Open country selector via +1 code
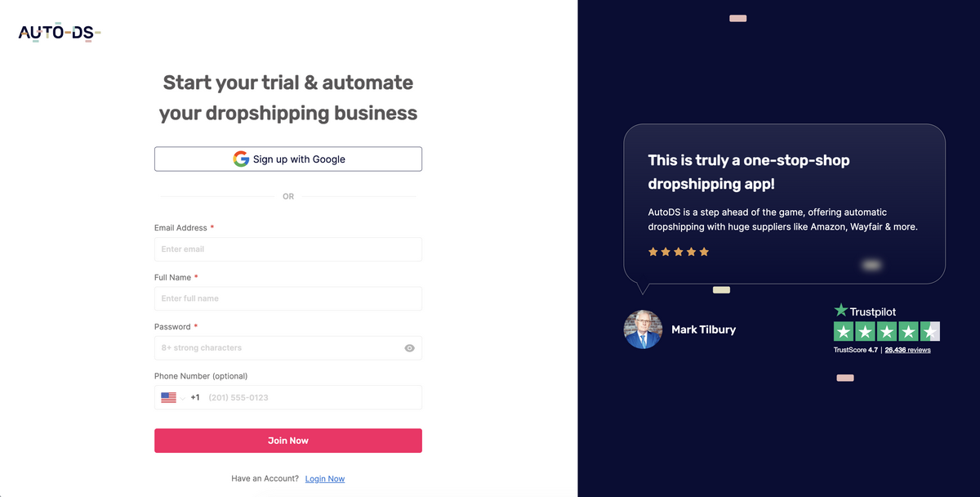 (x=195, y=397)
